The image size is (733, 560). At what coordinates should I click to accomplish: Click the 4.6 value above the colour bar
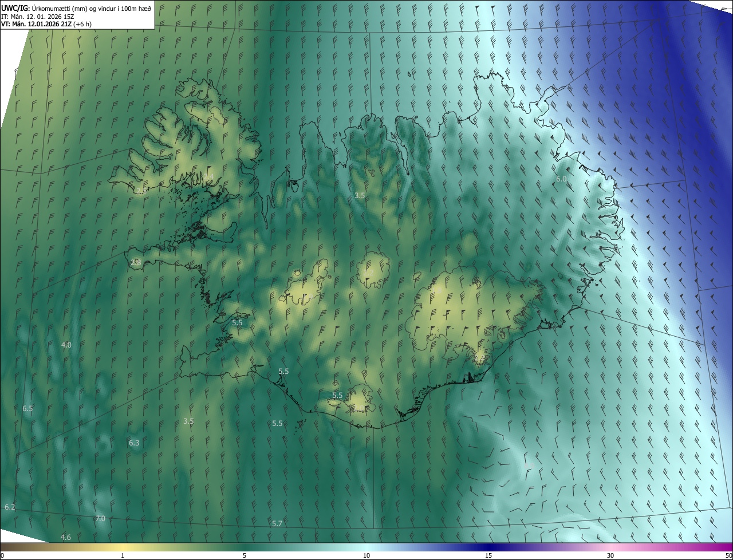click(x=66, y=537)
